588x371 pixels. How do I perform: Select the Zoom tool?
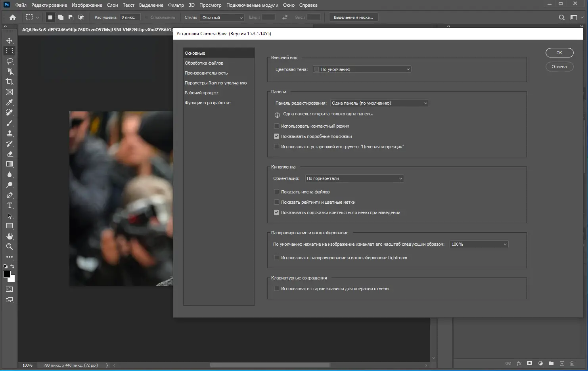point(10,247)
